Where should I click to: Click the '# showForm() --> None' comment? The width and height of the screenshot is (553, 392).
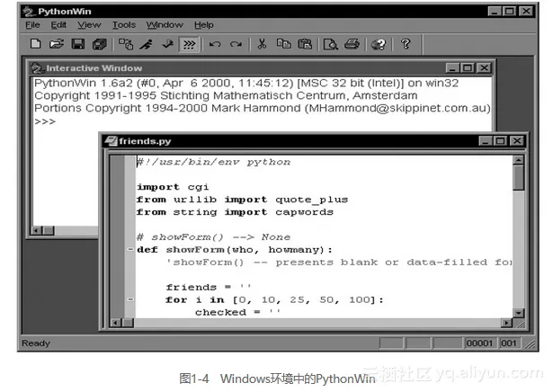pos(214,237)
